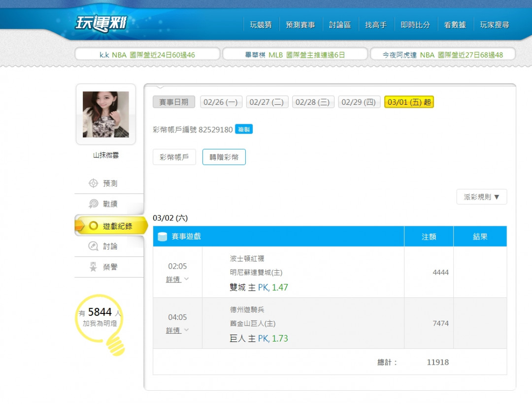Expand the 派彩規則 dropdown
532x404 pixels.
pyautogui.click(x=481, y=196)
